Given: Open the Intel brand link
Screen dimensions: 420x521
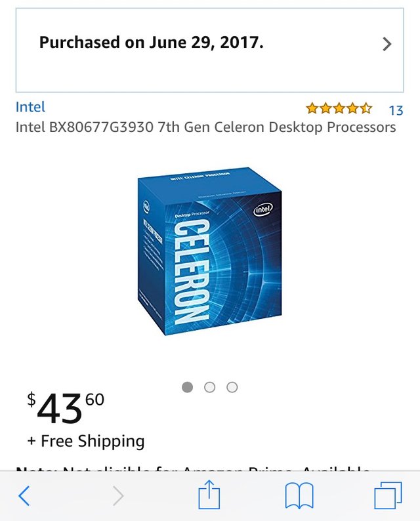Looking at the screenshot, I should click(30, 107).
